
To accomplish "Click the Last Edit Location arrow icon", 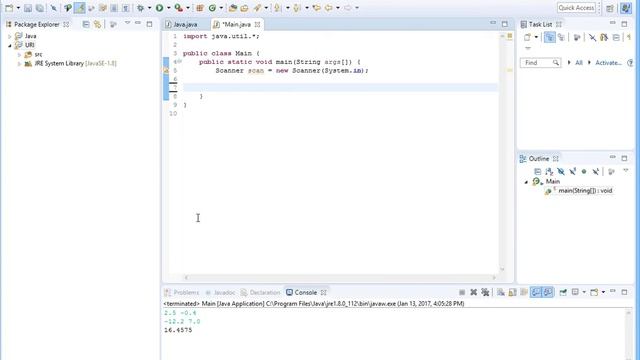I will click(316, 8).
